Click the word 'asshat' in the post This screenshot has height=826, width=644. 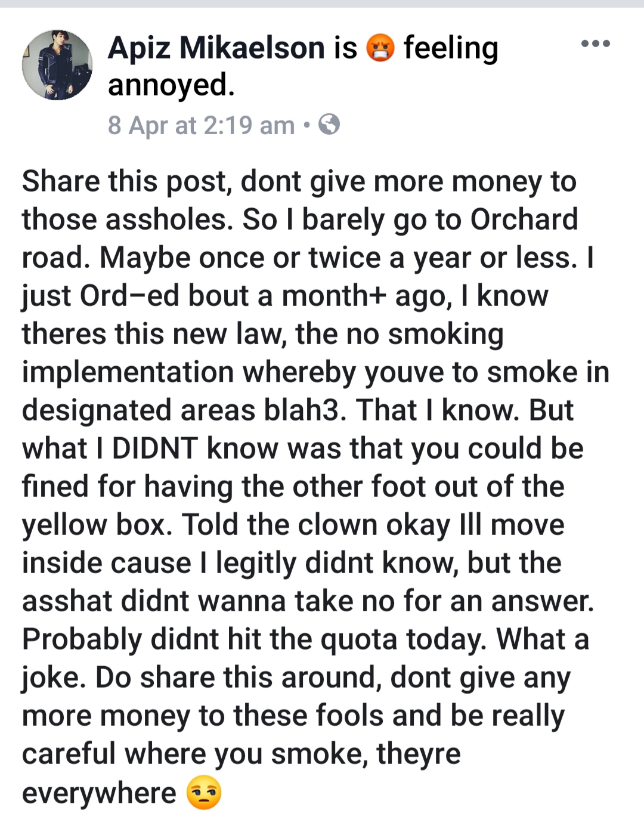click(x=67, y=601)
